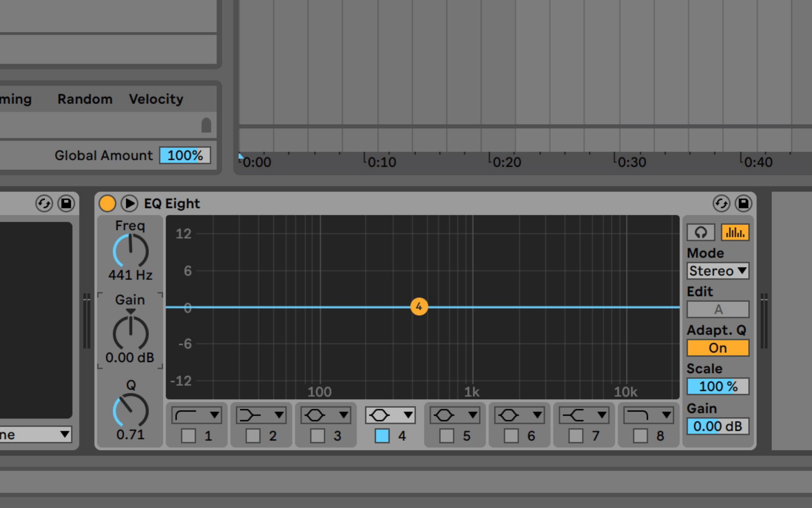Open band 3 filter type dropdown
This screenshot has height=508, width=812.
tap(326, 415)
